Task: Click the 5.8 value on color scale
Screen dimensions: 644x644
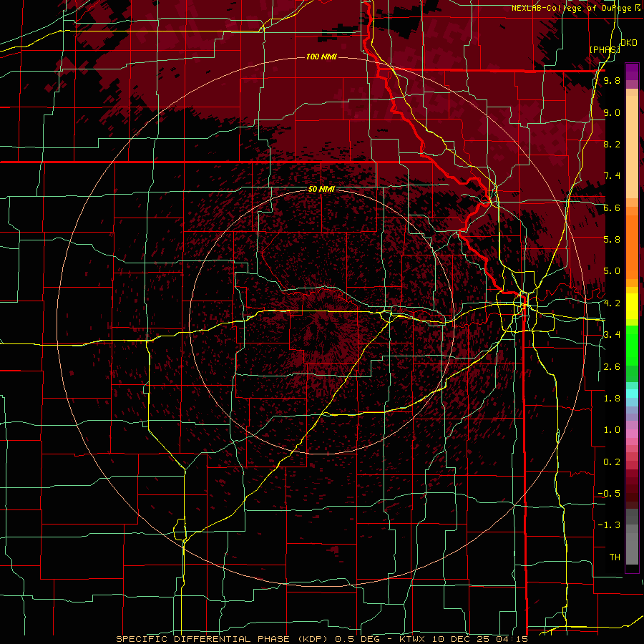Action: 612,240
